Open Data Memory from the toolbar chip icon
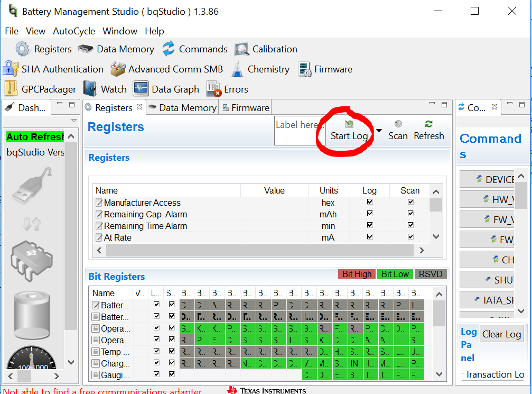532x394 pixels. (85, 49)
